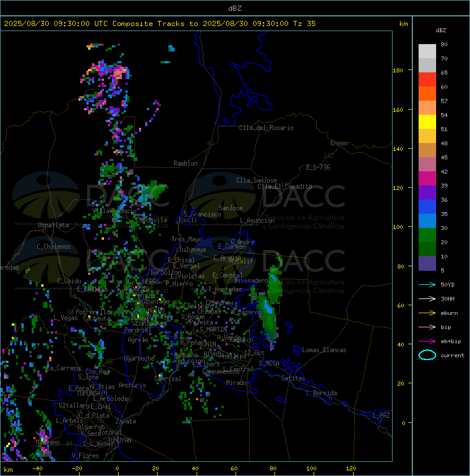Image resolution: width=470 pixels, height=476 pixels.
Task: Click the 140 tick on vertical km axis
Action: pos(398,149)
